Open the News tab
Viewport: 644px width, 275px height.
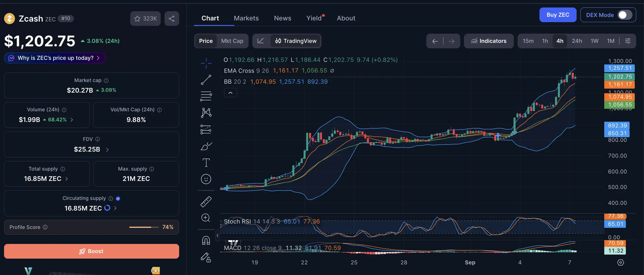[283, 18]
